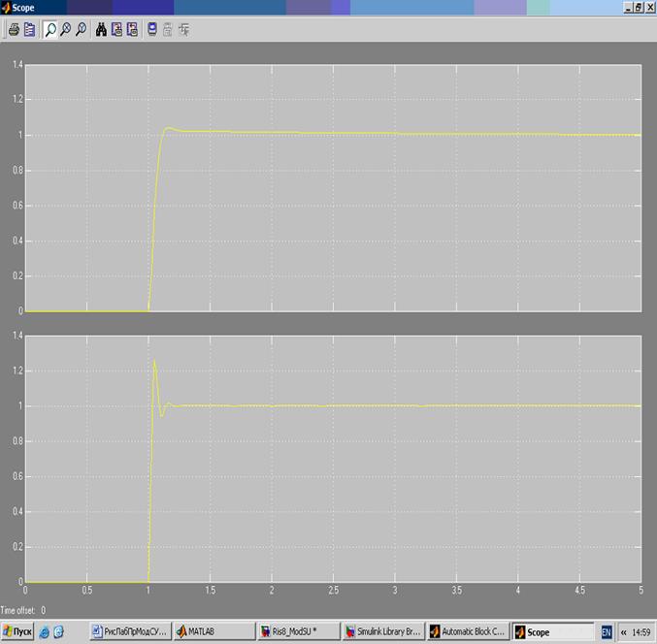657x644 pixels.
Task: Open the scope Parameters dialog
Action: 29,30
